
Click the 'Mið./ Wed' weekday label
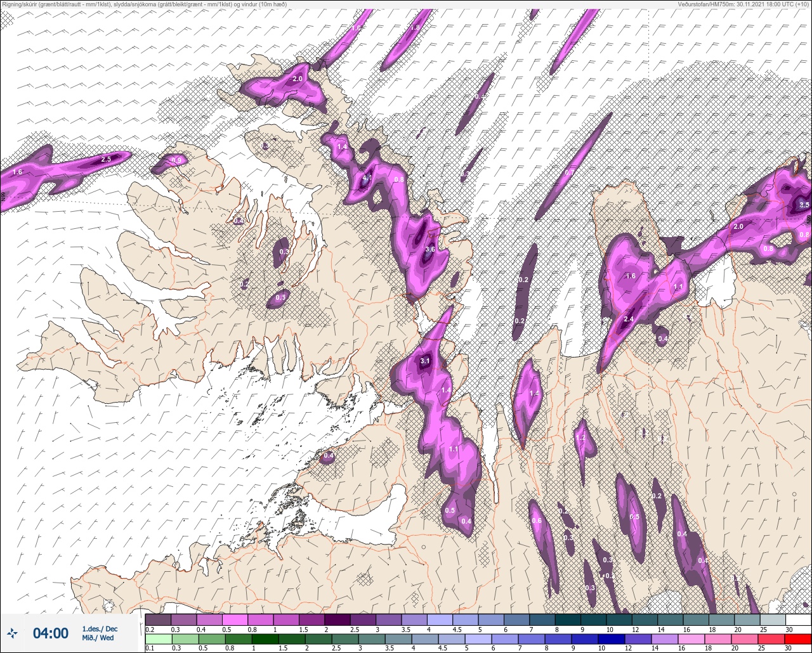98,638
